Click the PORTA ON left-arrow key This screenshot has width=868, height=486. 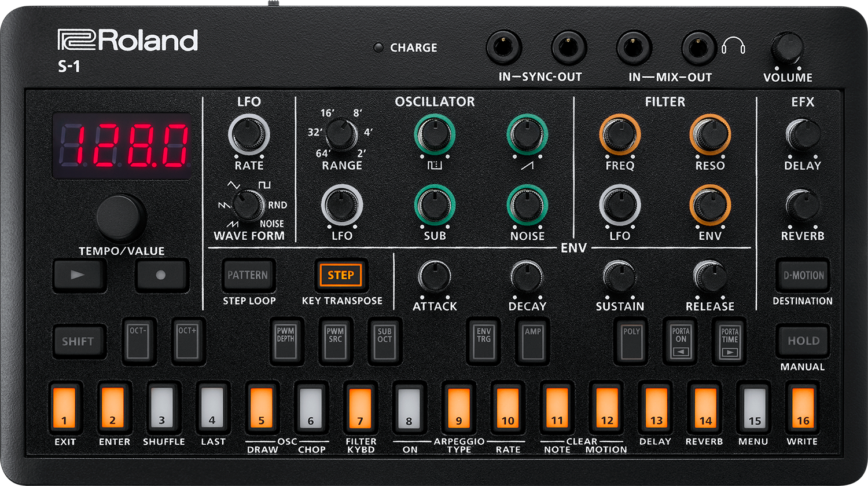click(681, 341)
